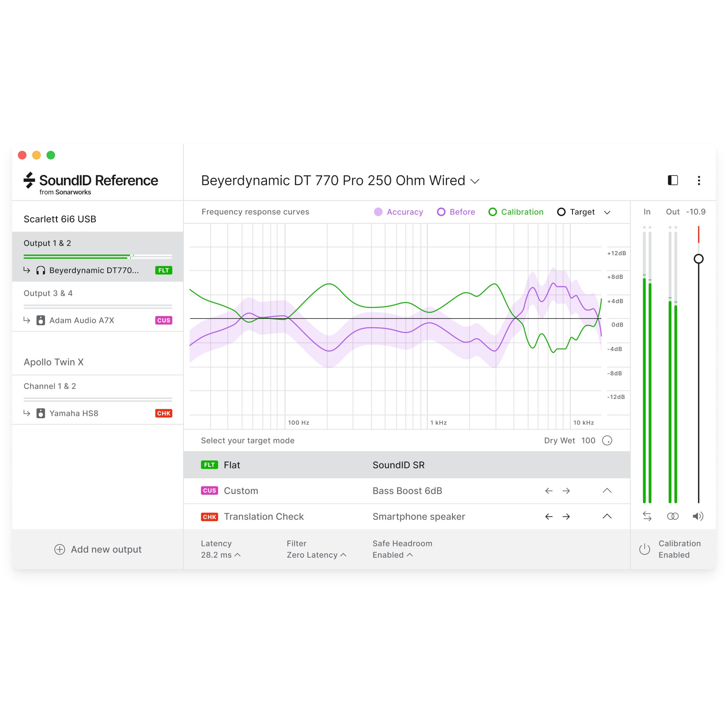Click the routing arrow beside Adam Audio A7X
The height and width of the screenshot is (728, 728).
pyautogui.click(x=27, y=320)
